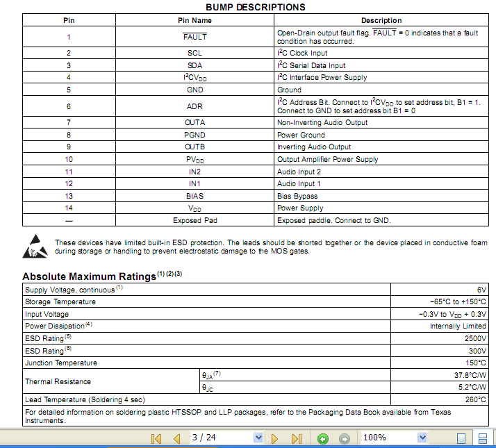Click the Internally Limited value

[458, 326]
